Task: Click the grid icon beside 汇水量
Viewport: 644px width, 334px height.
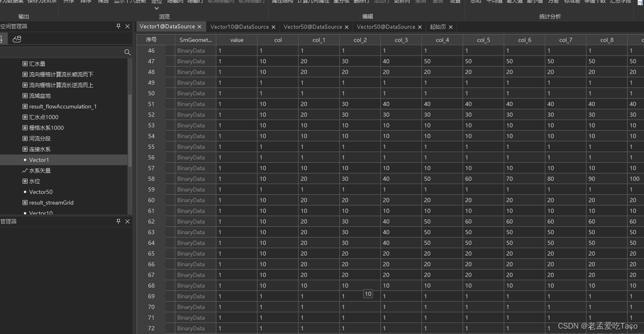Action: (x=25, y=64)
